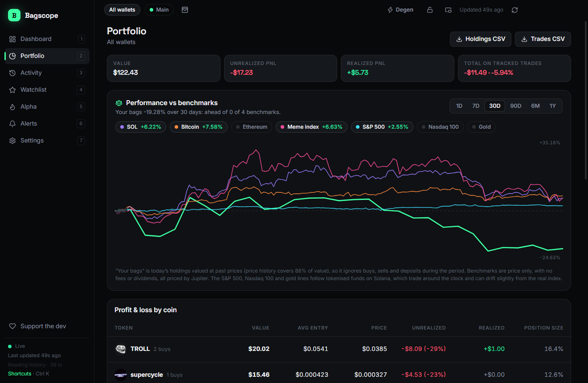Click the download icon in Holdings CSV
This screenshot has width=588, height=383.
[459, 39]
